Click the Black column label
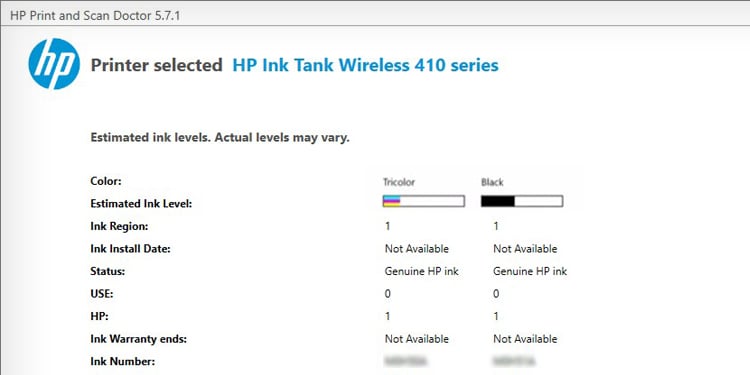 (x=492, y=182)
